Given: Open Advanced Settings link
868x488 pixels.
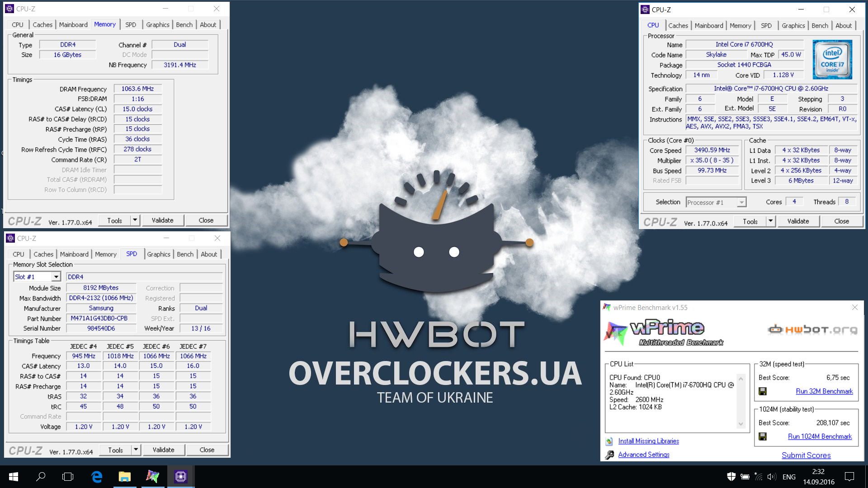Looking at the screenshot, I should (x=644, y=455).
